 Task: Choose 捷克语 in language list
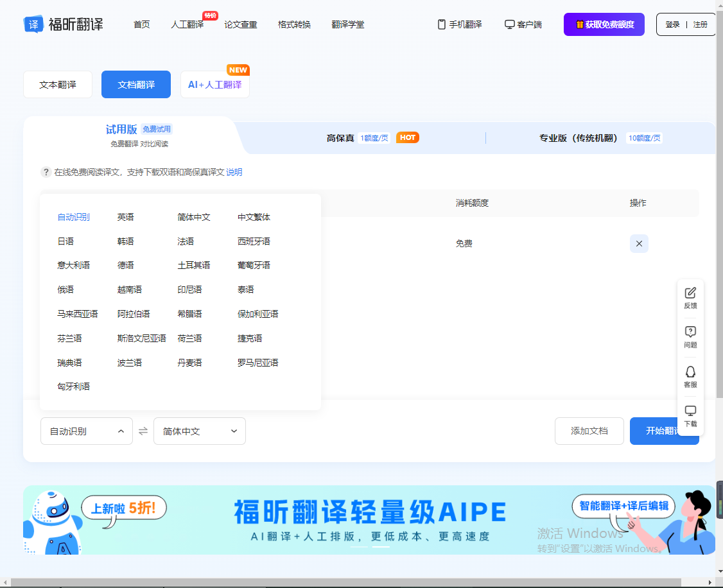249,339
